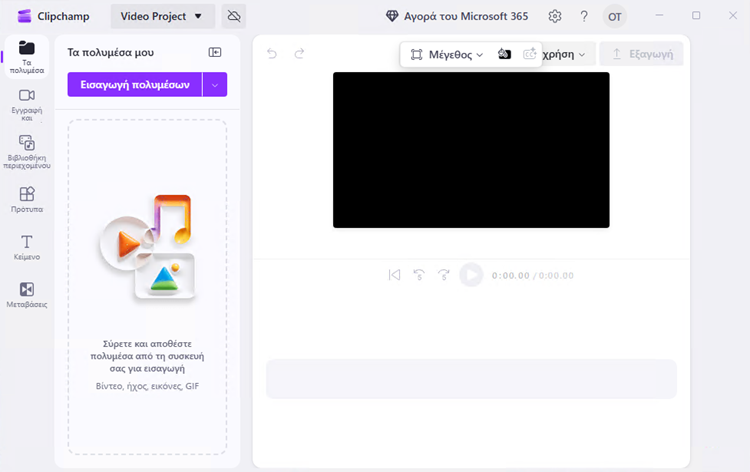Image resolution: width=750 pixels, height=472 pixels.
Task: Click the Εισαγωγή πολυμέσων button
Action: [135, 85]
